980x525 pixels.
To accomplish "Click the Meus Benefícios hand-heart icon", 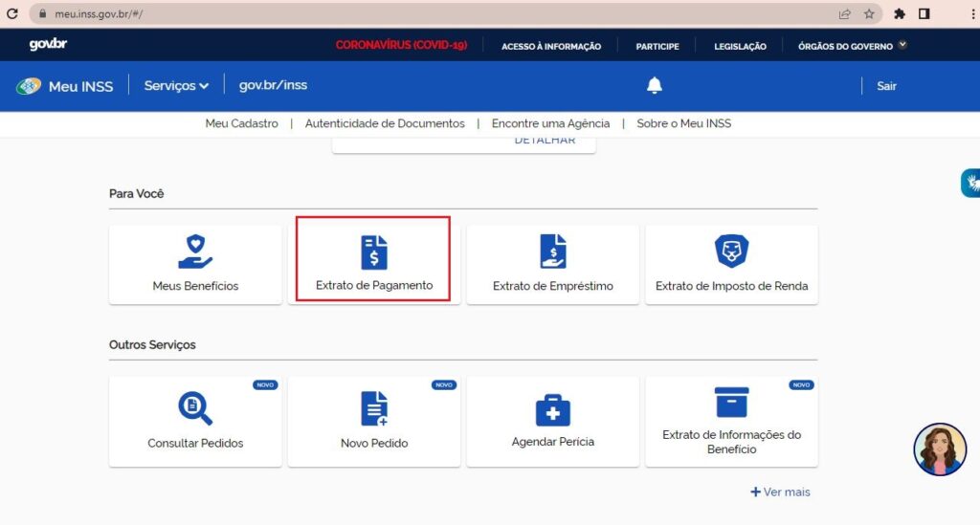I will click(195, 252).
